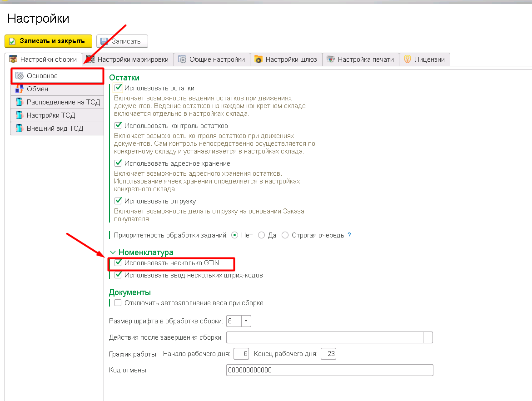Click the Распределение на ТСД device icon

20,102
